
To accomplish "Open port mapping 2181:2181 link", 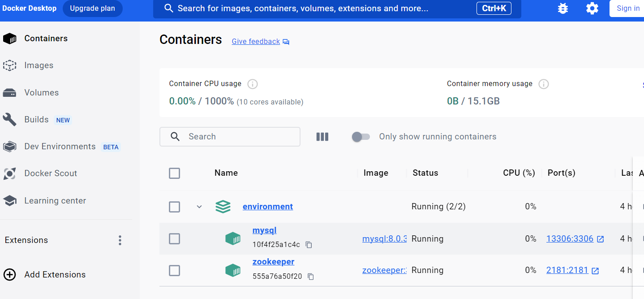I will (567, 270).
